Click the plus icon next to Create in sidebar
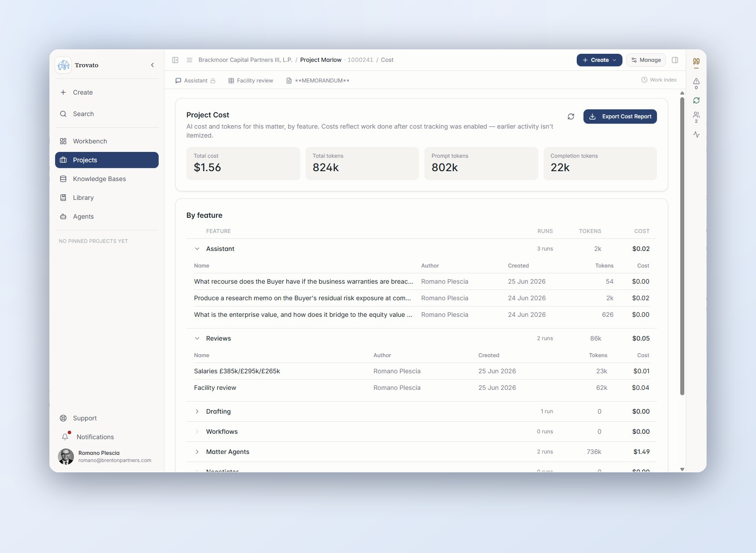 click(x=63, y=92)
